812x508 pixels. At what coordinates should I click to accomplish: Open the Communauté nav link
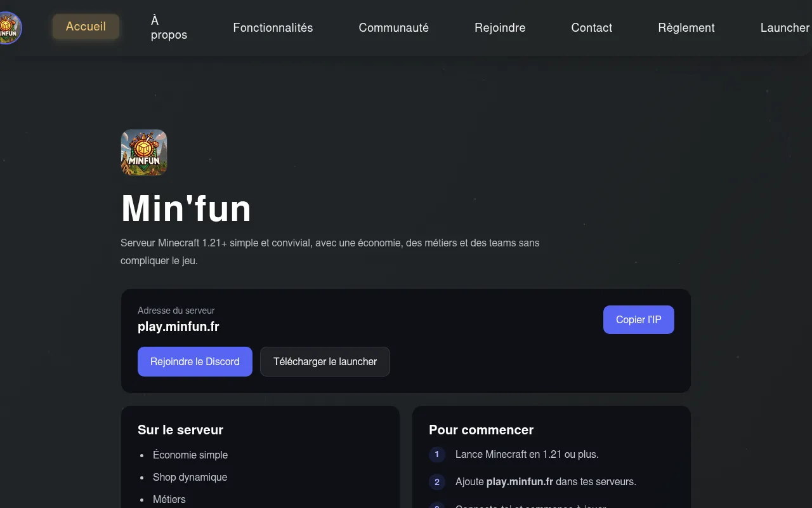pos(394,28)
